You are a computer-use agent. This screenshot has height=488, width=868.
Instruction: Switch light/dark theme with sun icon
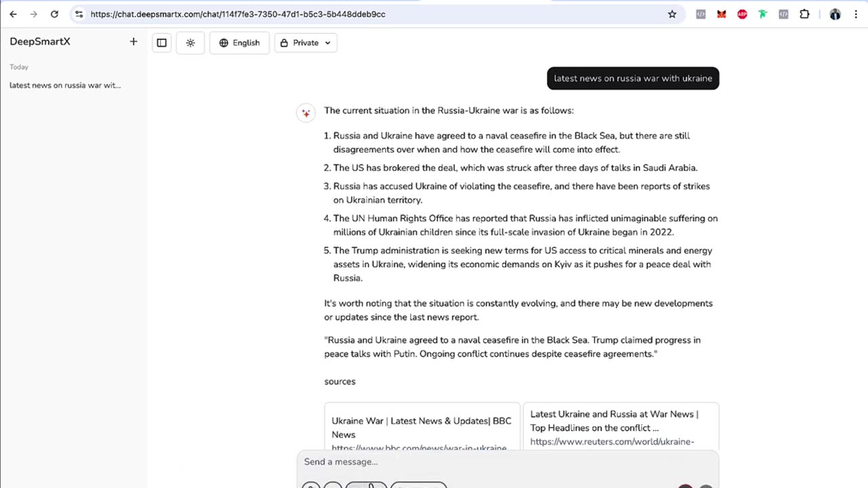[191, 43]
